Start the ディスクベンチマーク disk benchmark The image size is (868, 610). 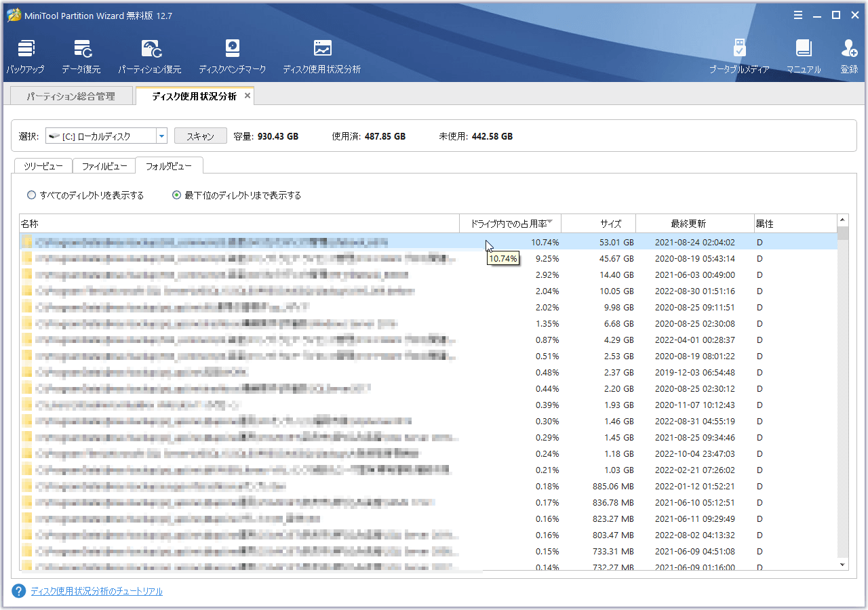pyautogui.click(x=232, y=56)
